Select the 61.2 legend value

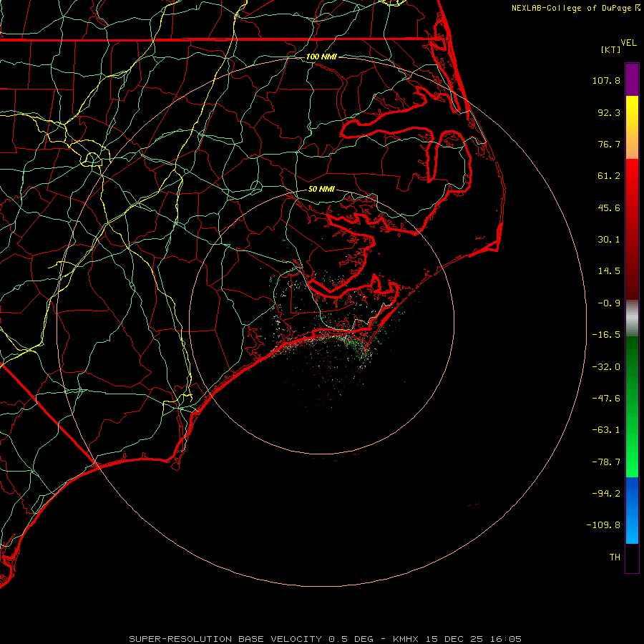coord(609,176)
